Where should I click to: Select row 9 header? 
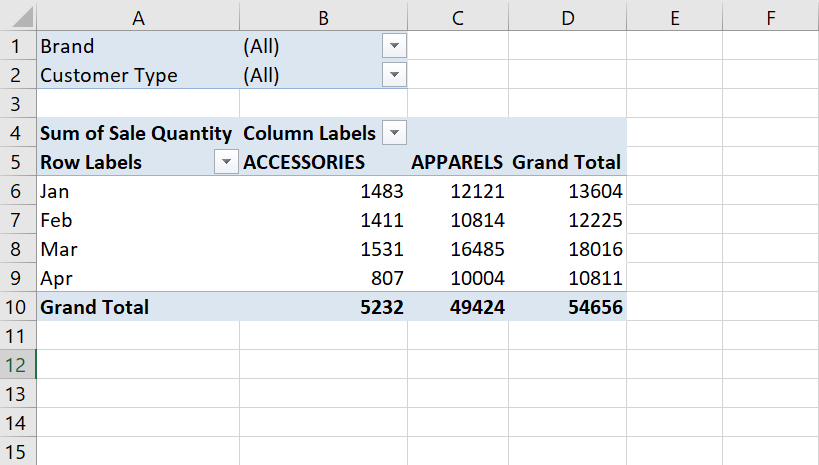[x=16, y=278]
